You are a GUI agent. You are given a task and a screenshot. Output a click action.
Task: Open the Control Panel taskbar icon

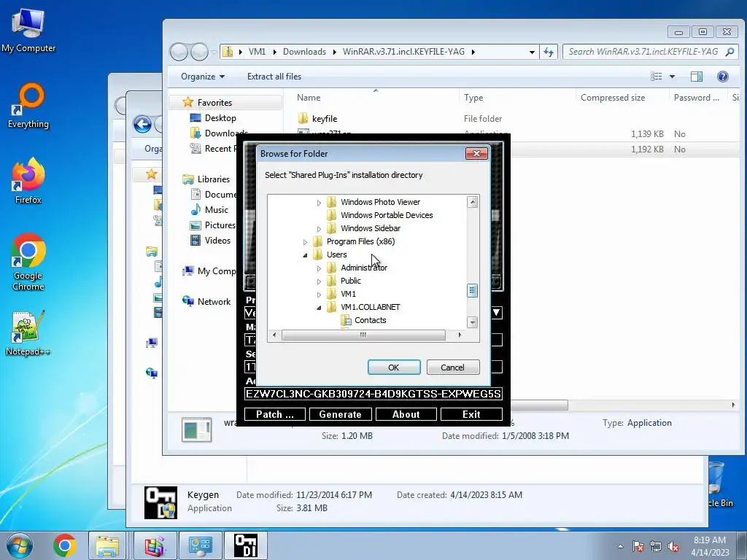pyautogui.click(x=200, y=545)
